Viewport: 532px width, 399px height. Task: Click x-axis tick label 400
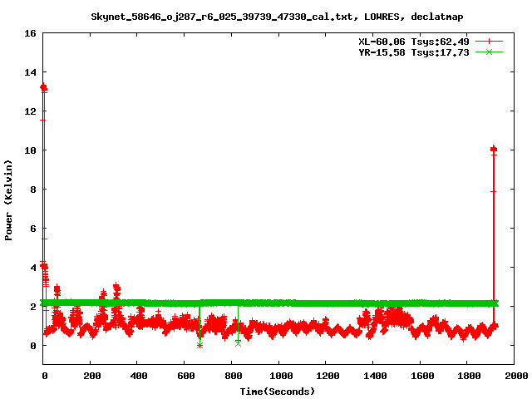point(139,376)
